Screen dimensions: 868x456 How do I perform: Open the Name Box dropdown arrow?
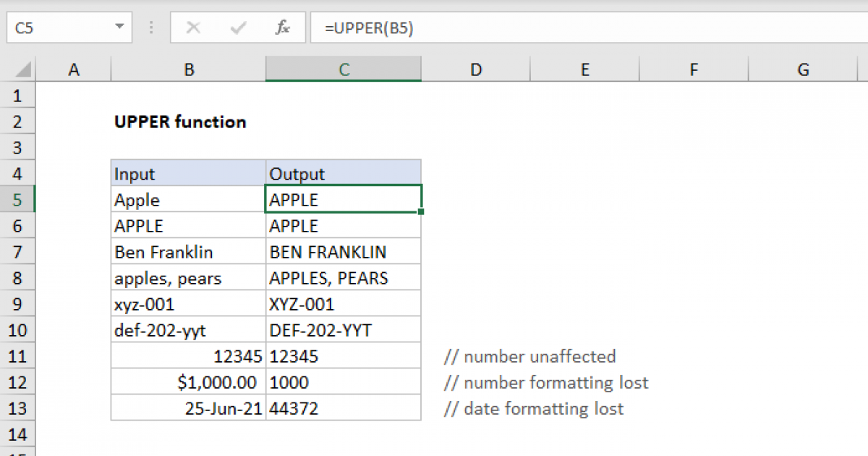(119, 28)
